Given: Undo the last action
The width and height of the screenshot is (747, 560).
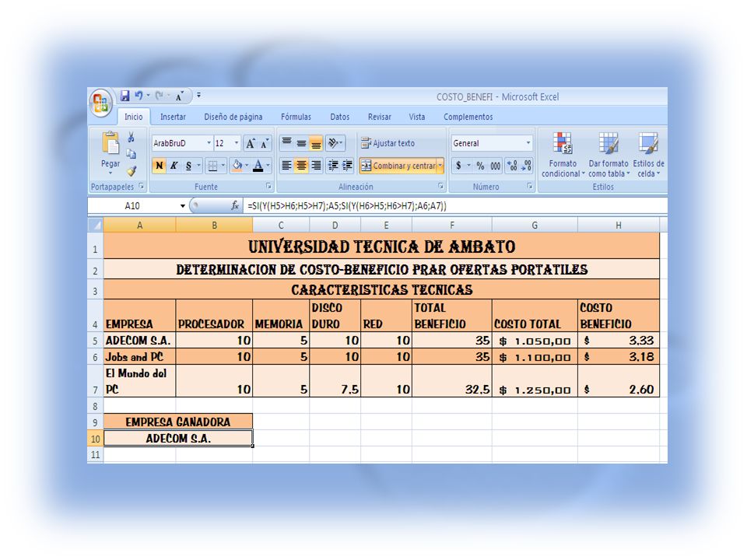Looking at the screenshot, I should [x=139, y=96].
